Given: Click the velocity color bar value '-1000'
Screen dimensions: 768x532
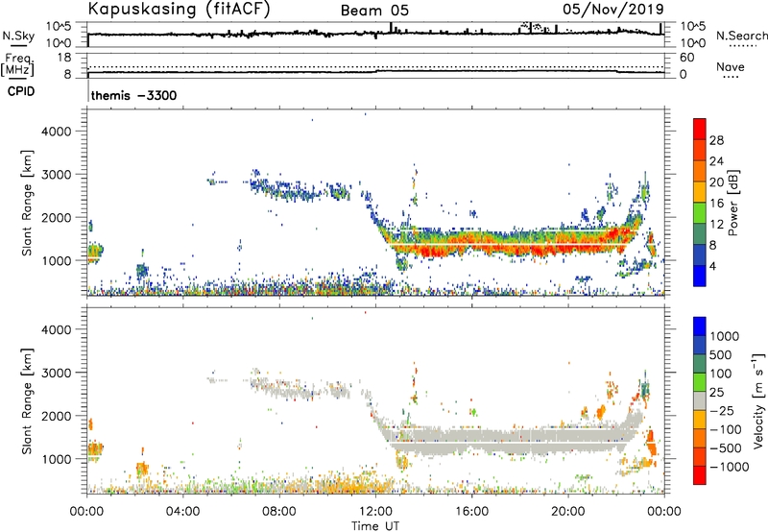Looking at the screenshot, I should 729,467.
